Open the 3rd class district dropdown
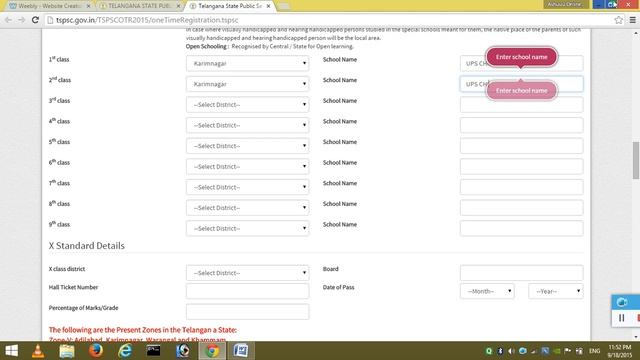Image resolution: width=640 pixels, height=360 pixels. click(x=247, y=104)
